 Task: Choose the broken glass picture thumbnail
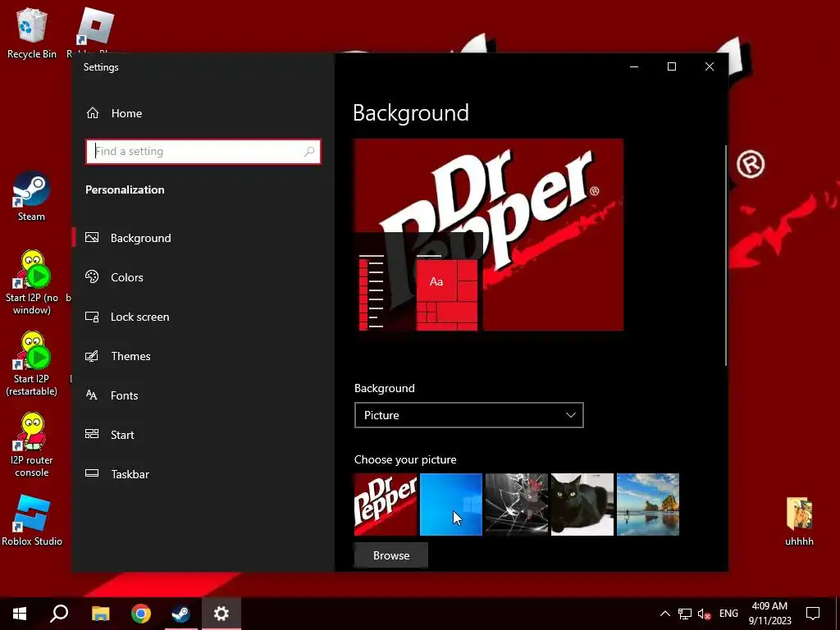517,504
